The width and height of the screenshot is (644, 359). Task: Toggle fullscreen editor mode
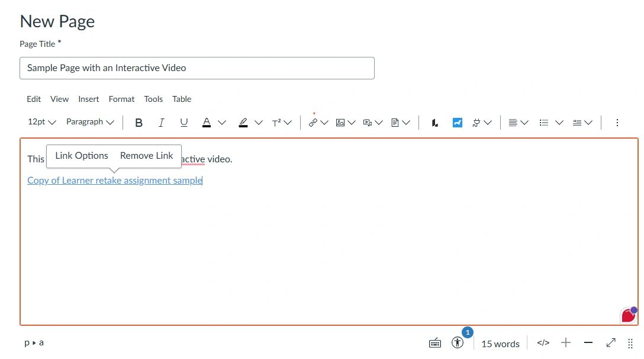[611, 342]
